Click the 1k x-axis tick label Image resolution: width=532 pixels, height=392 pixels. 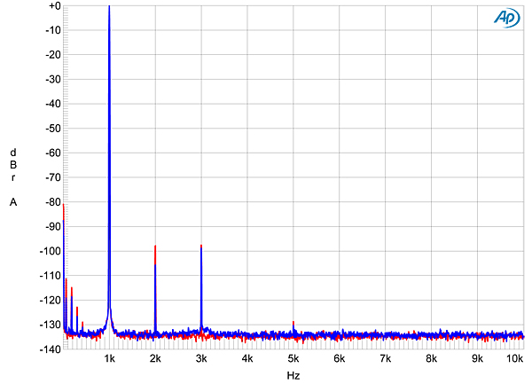click(109, 359)
